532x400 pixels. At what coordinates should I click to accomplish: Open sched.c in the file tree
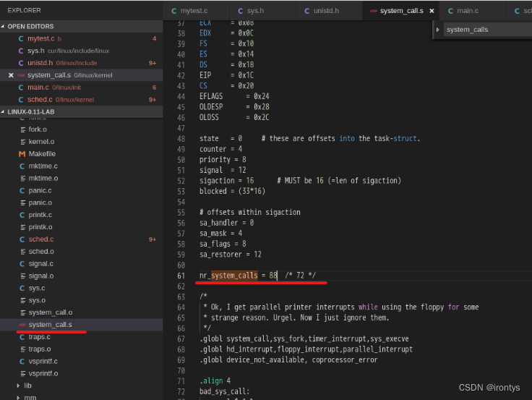(82, 239)
